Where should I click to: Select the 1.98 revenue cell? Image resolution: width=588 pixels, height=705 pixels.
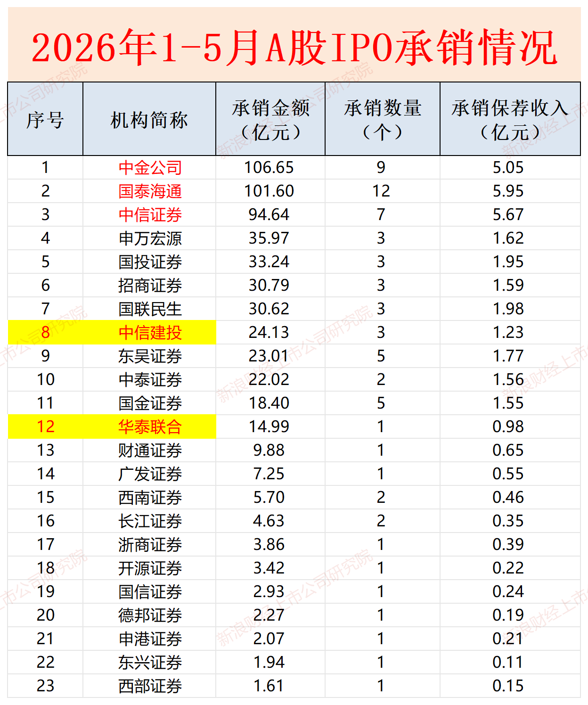510,309
